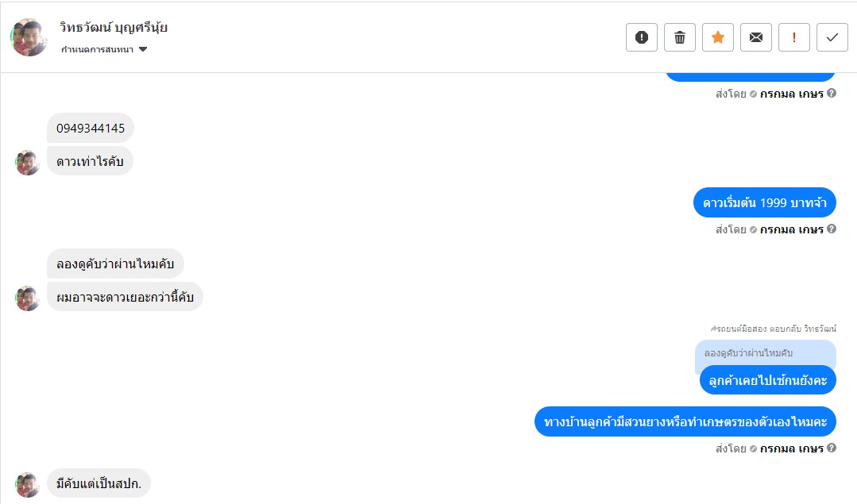Screen dimensions: 857x504
Task: Mark conversation unread via envelope icon
Action: 756,37
